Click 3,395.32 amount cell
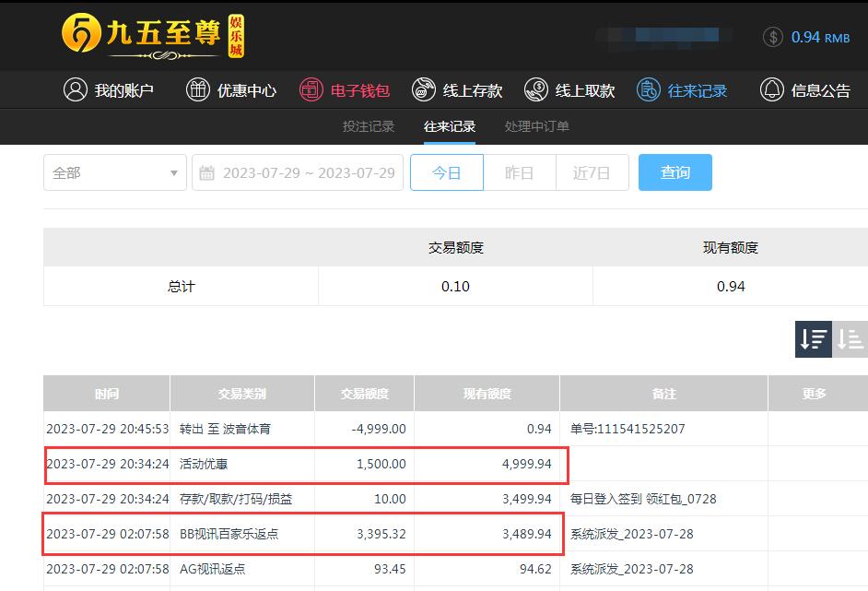Viewport: 868px width, 591px height. click(381, 534)
